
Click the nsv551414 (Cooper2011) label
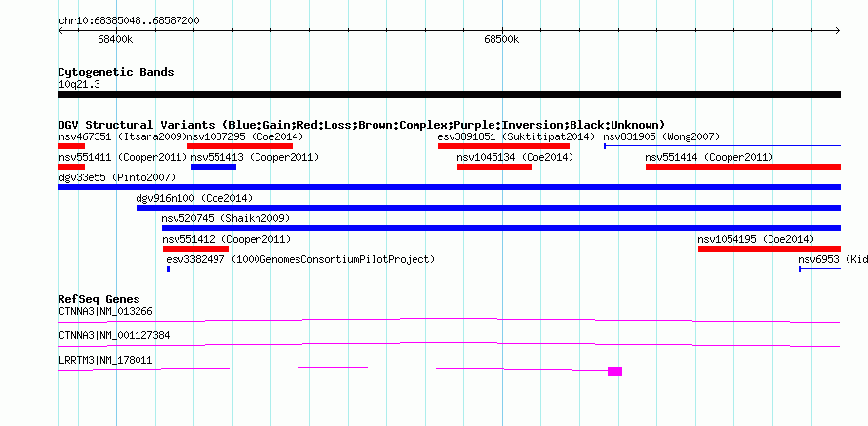tap(709, 158)
